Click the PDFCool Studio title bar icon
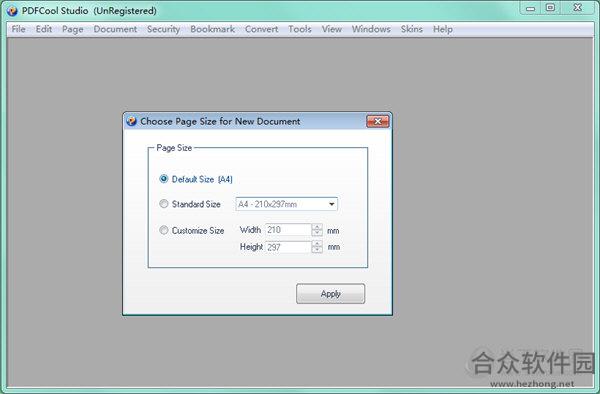 click(12, 11)
